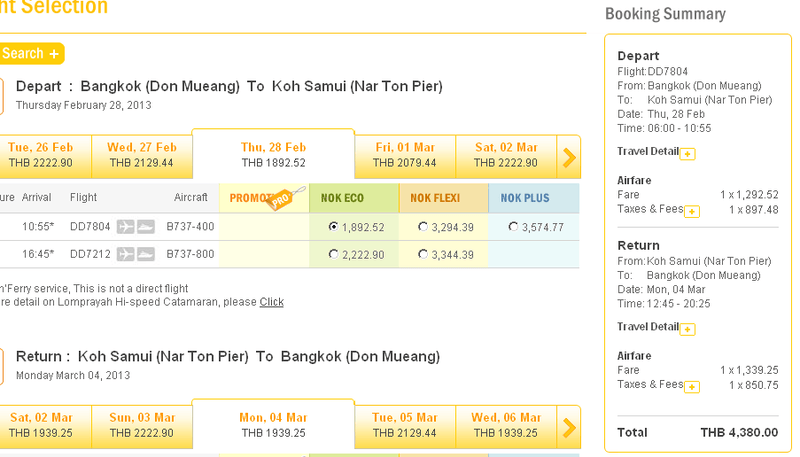Viewport: 800px width, 457px height.
Task: Switch to Tue, 05 Mar return date tab
Action: pyautogui.click(x=405, y=425)
